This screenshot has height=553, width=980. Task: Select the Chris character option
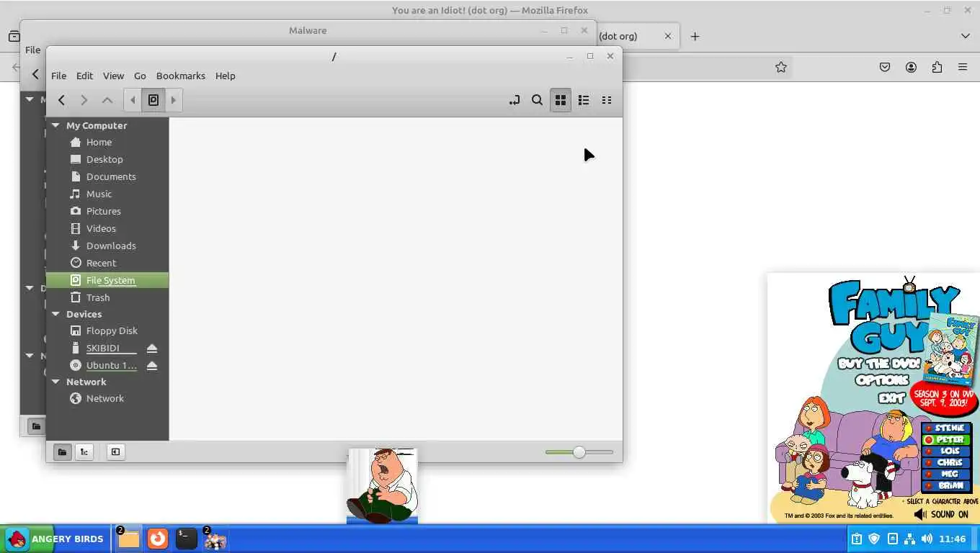pyautogui.click(x=947, y=462)
